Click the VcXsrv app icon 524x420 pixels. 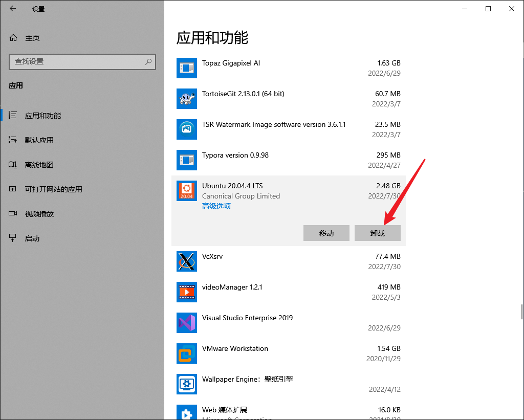click(186, 261)
